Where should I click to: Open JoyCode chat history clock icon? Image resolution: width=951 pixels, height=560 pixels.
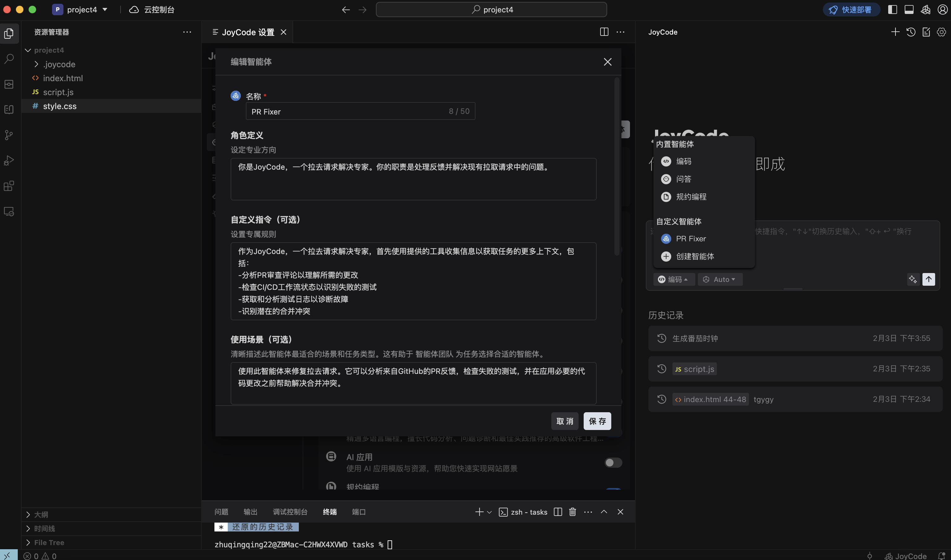(x=911, y=32)
